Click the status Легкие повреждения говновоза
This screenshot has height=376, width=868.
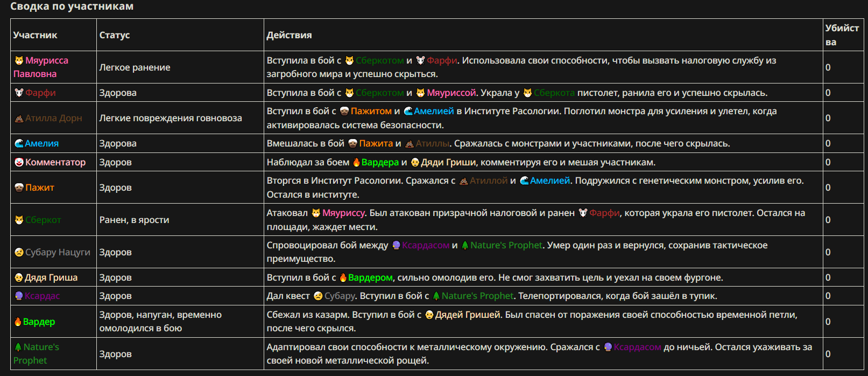(x=171, y=118)
